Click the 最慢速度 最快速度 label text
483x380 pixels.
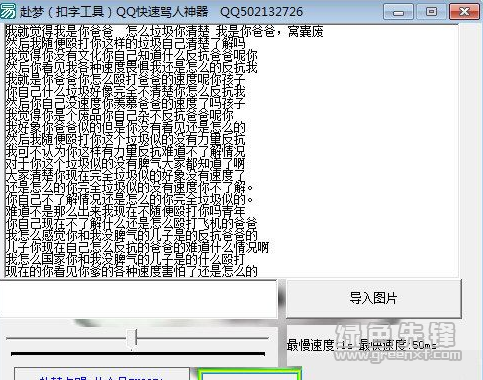(362, 345)
